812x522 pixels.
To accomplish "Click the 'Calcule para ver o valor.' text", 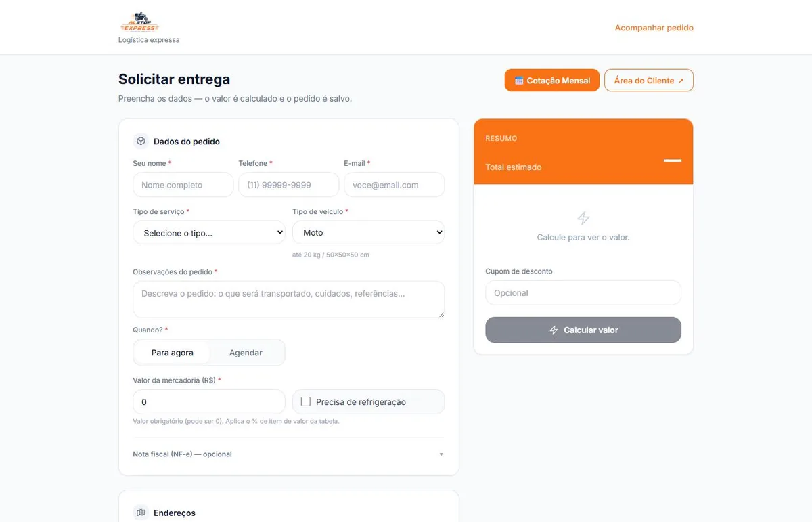I will click(583, 238).
